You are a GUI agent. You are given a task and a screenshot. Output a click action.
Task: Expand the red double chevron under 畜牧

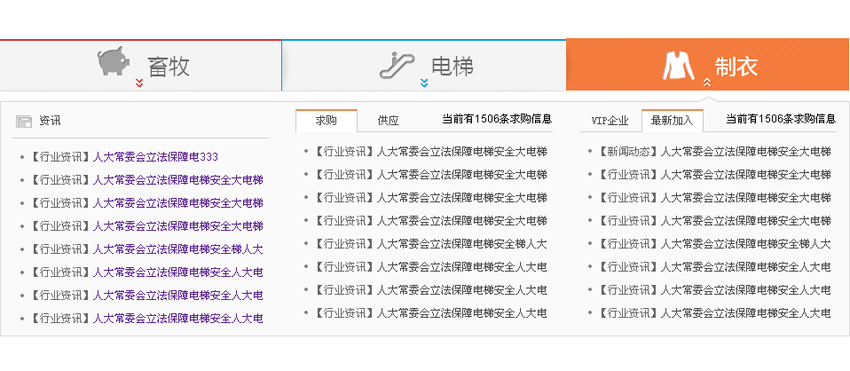click(x=139, y=82)
